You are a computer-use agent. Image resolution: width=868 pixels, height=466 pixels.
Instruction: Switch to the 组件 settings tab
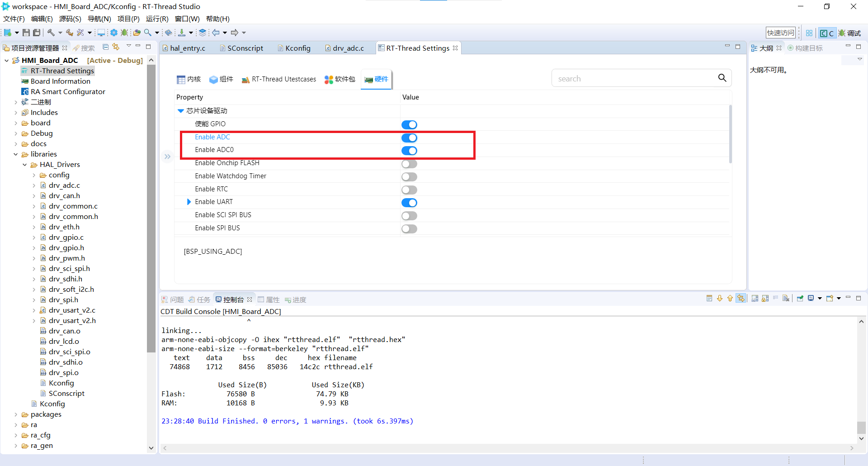click(x=221, y=79)
